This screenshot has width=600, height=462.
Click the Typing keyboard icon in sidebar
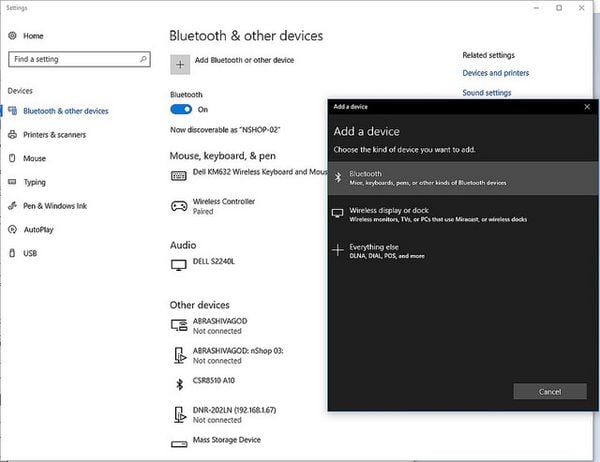pyautogui.click(x=12, y=182)
